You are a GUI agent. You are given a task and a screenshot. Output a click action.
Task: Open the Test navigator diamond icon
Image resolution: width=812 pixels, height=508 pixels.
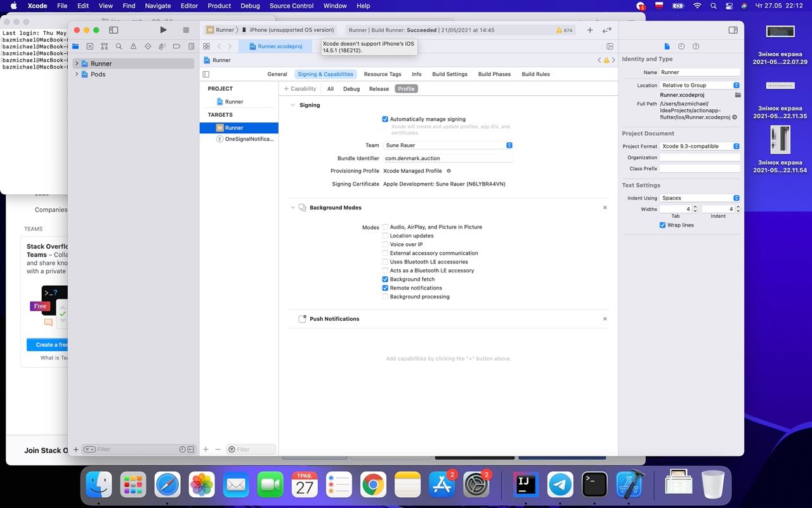(148, 46)
